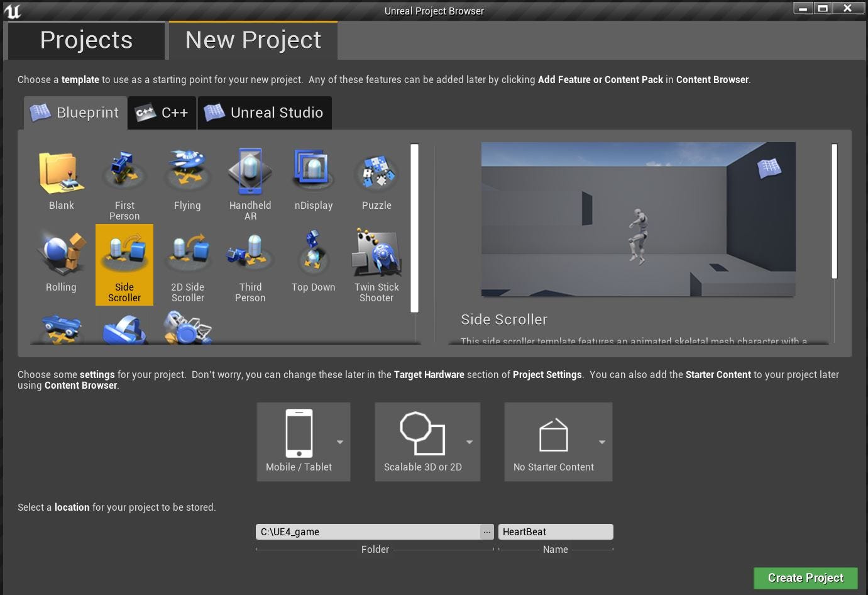868x595 pixels.
Task: Select the Twin Stick Shooter template
Action: pos(375,261)
